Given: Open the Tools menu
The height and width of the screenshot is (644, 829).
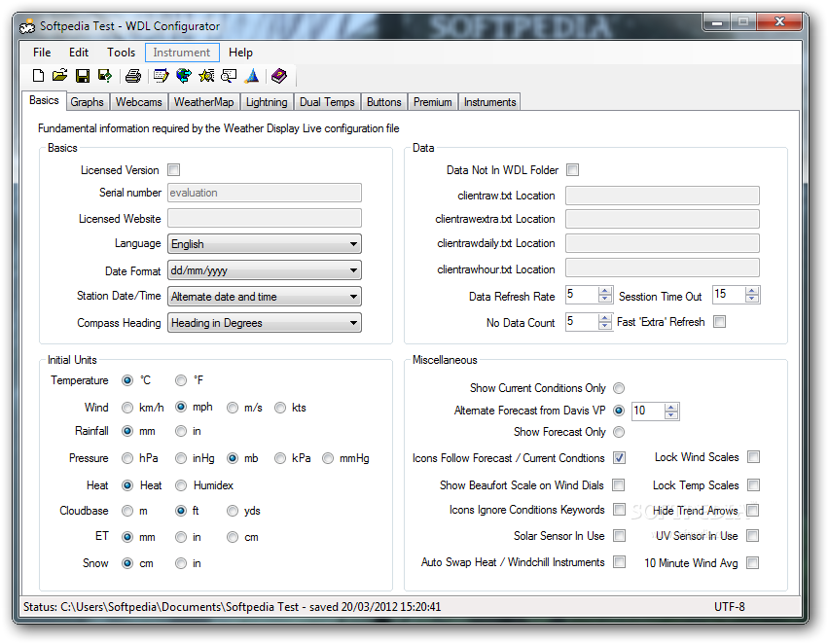Looking at the screenshot, I should [x=121, y=53].
